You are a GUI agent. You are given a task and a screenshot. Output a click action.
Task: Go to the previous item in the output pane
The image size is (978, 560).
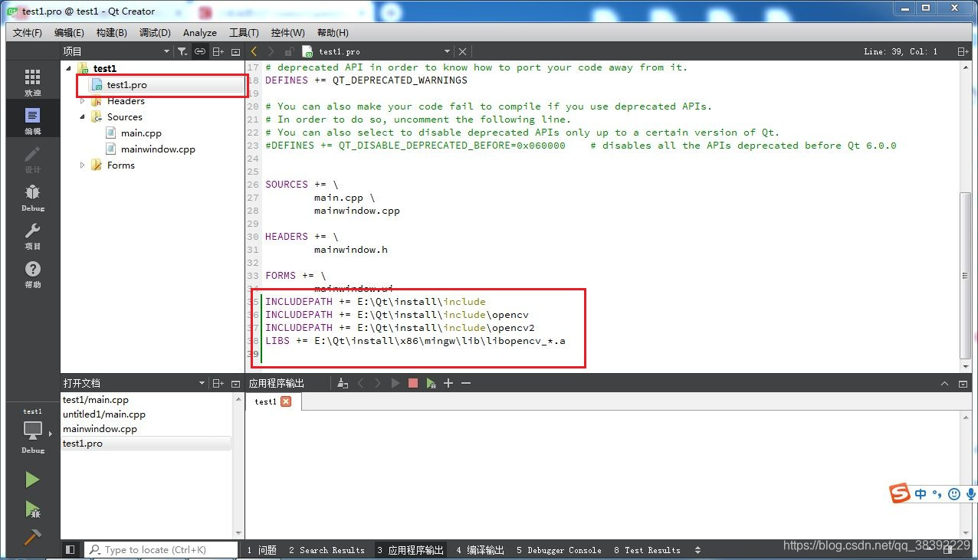361,383
